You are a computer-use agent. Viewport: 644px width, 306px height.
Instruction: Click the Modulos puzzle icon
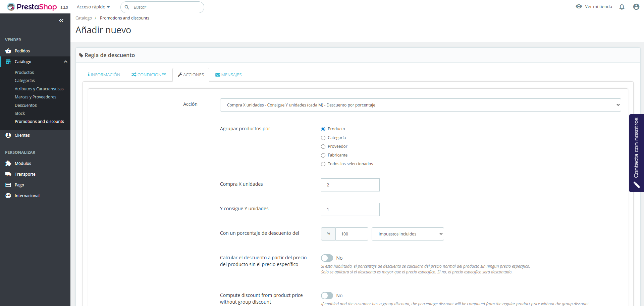coord(8,164)
